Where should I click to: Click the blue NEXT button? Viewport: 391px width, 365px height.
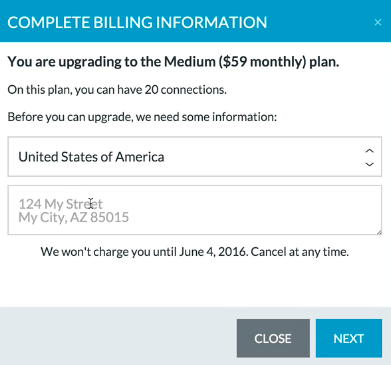click(x=349, y=338)
